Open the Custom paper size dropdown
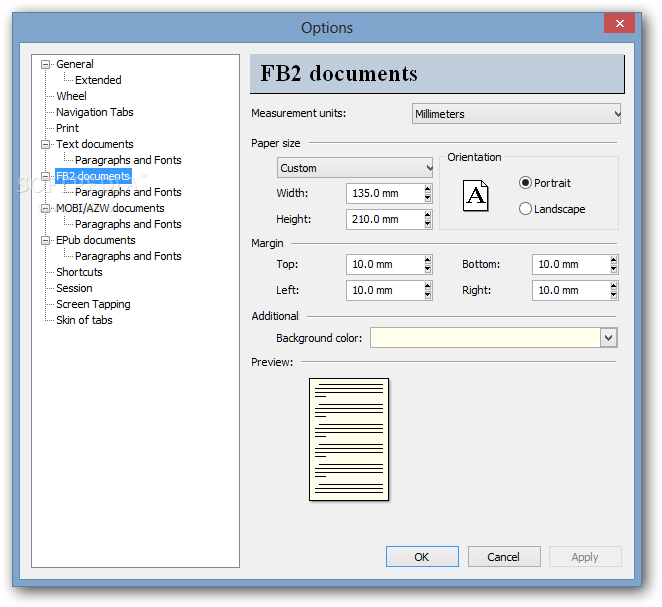 [x=355, y=168]
